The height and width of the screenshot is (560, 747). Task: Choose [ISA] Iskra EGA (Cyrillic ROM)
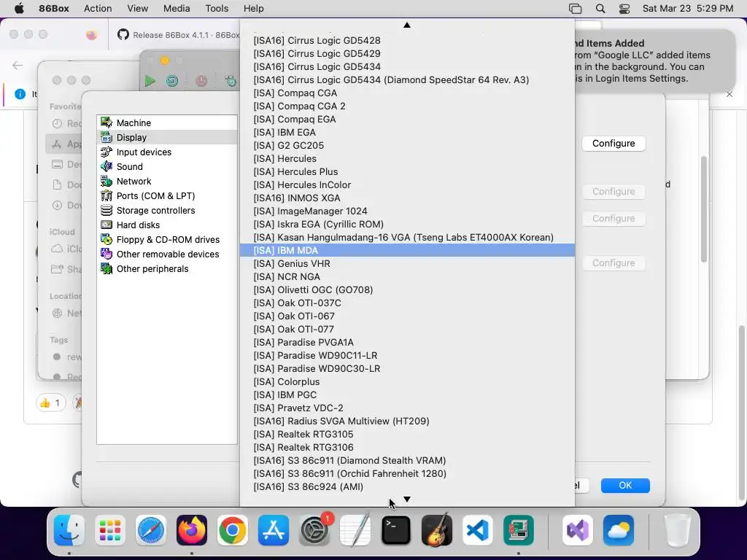407,225
